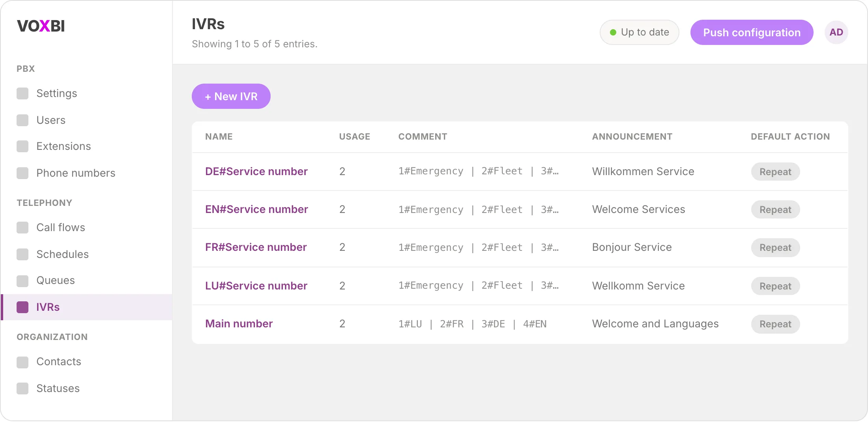
Task: Sort the table by Name column
Action: (219, 136)
